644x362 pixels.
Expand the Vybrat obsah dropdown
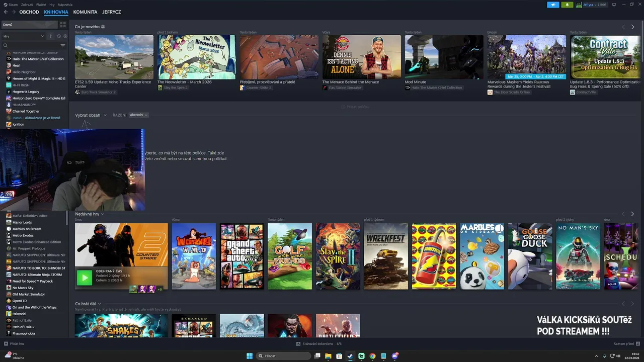pos(91,115)
